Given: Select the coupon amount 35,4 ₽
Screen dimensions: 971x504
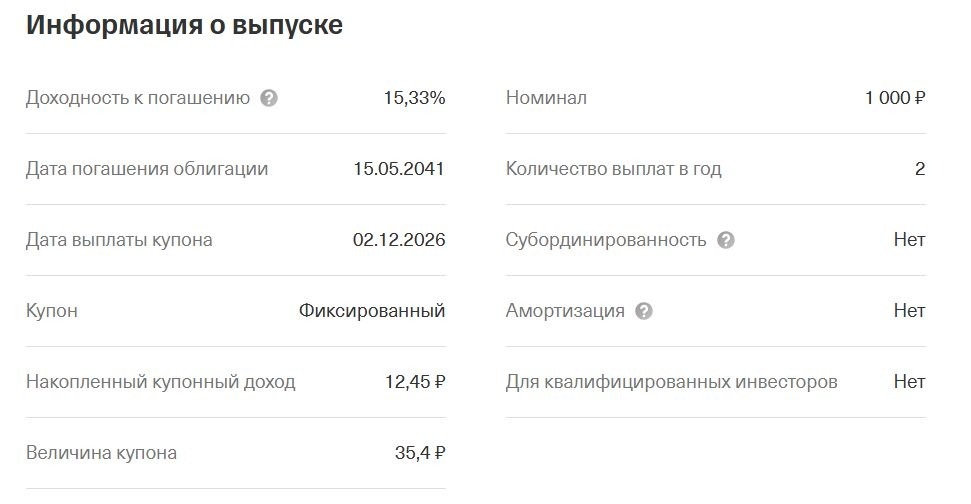Looking at the screenshot, I should [420, 453].
